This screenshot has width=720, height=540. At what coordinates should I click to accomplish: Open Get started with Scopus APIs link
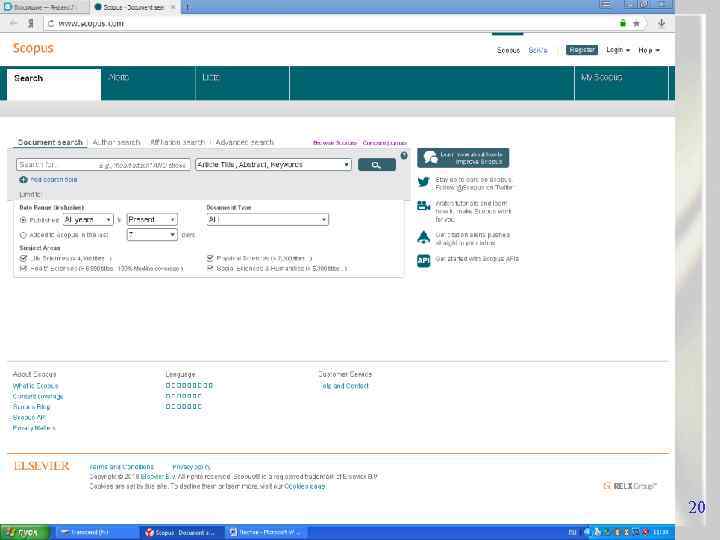click(x=477, y=259)
